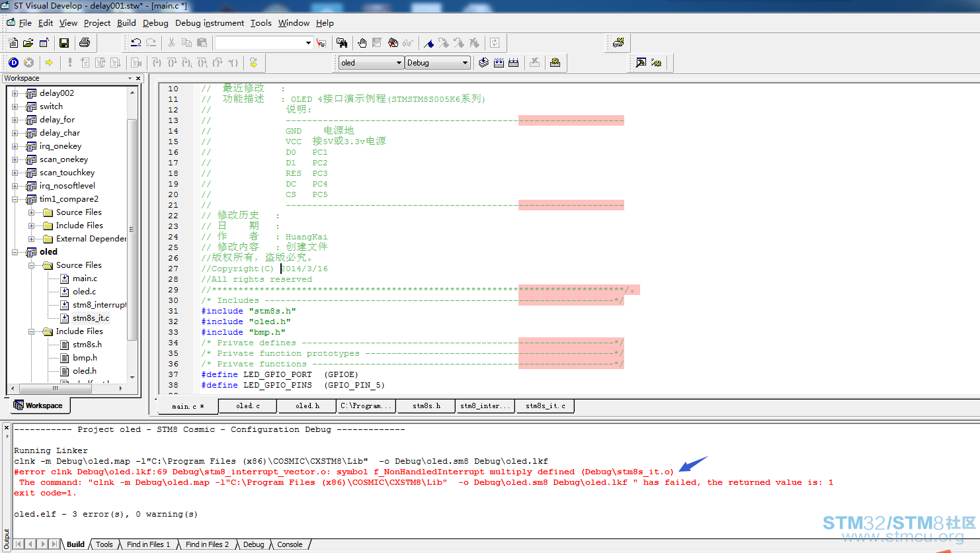Open the Project menu
980x553 pixels.
coord(97,22)
